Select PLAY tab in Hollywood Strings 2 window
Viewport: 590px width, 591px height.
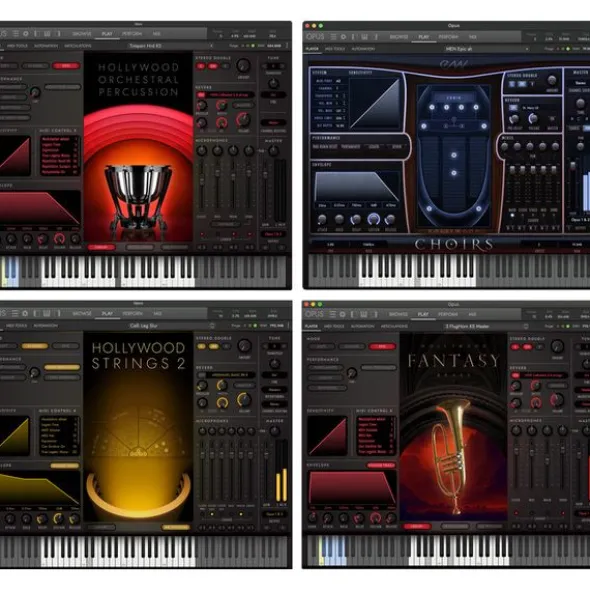pos(107,314)
